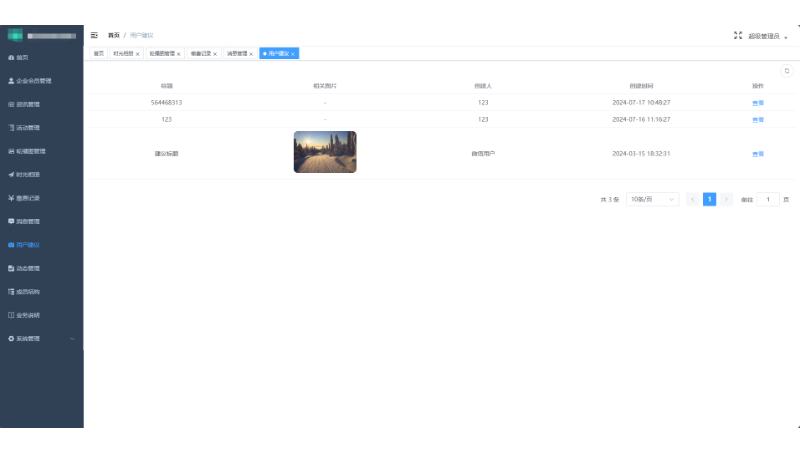Image resolution: width=800 pixels, height=453 pixels.
Task: Expand 系统管理 gear submenu
Action: click(42, 339)
